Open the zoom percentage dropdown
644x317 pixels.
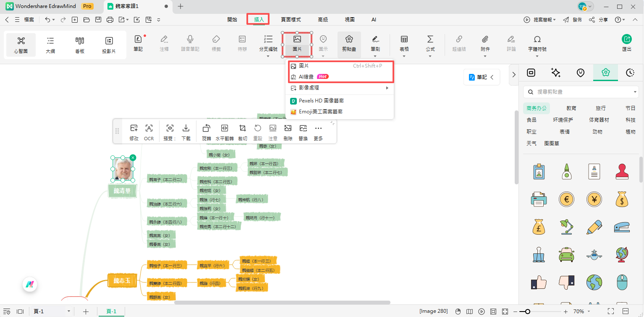pyautogui.click(x=589, y=312)
